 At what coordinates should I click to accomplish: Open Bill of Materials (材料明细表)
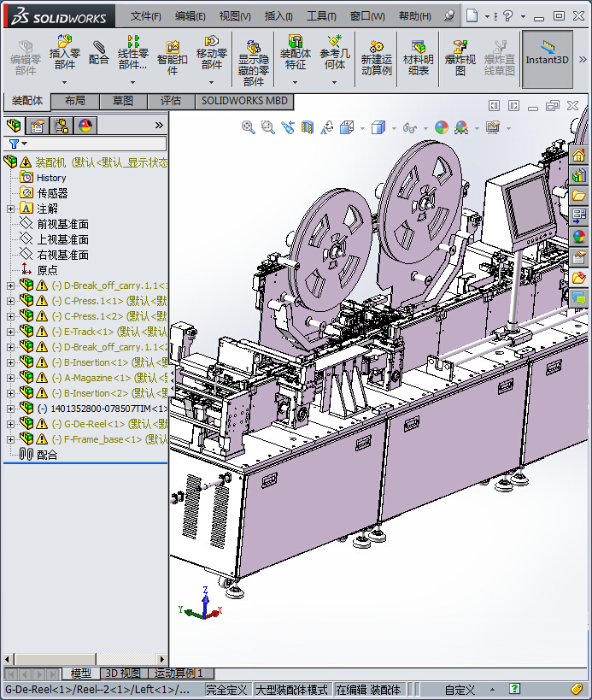click(418, 57)
